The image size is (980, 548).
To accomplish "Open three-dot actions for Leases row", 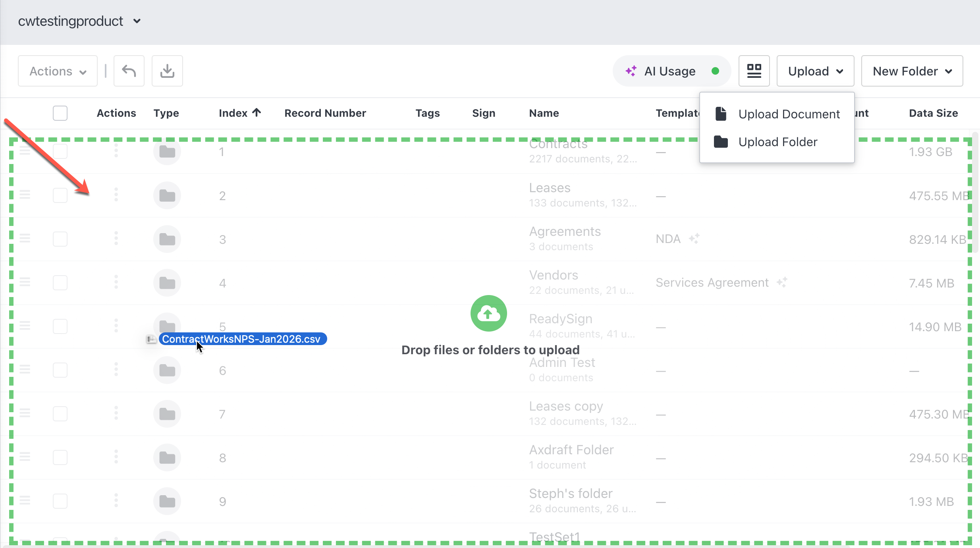I will tap(116, 195).
